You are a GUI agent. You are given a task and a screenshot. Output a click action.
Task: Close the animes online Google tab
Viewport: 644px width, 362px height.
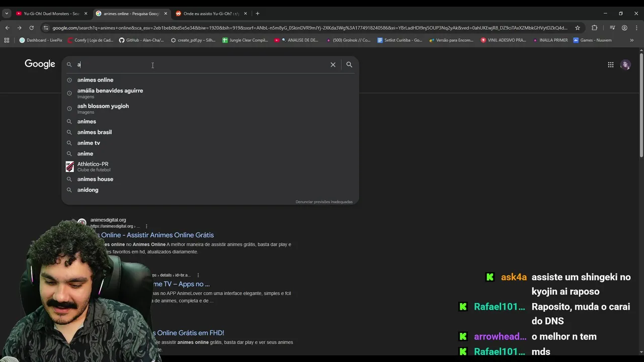166,14
